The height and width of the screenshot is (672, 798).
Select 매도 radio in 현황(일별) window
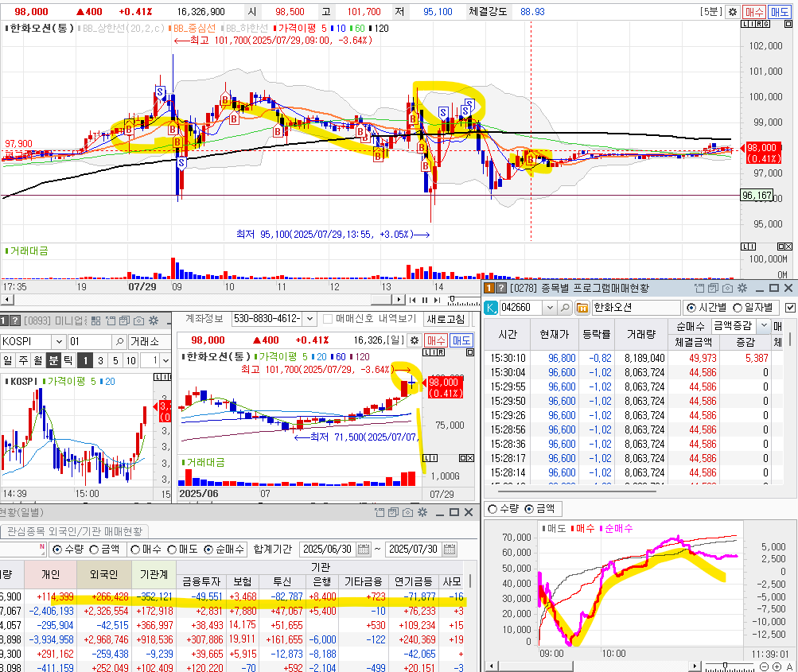click(x=172, y=550)
